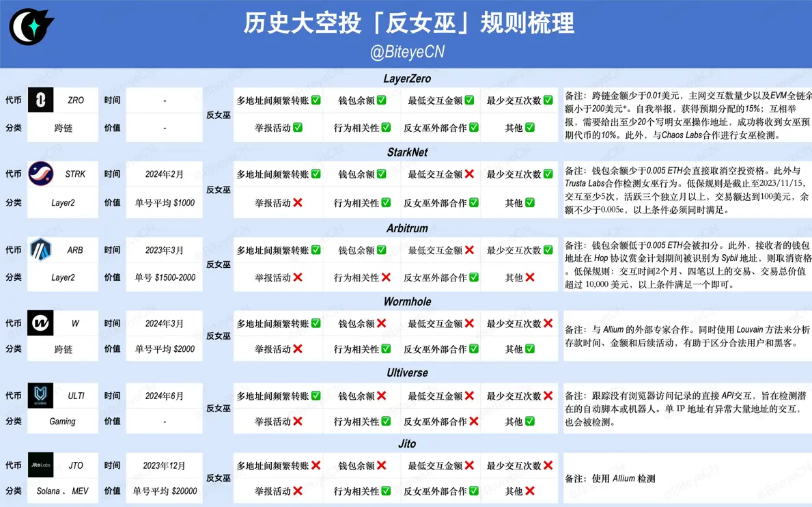Viewport: 812px width, 507px height.
Task: Click red cross beside StarkNet 举报活动
Action: pyautogui.click(x=297, y=203)
